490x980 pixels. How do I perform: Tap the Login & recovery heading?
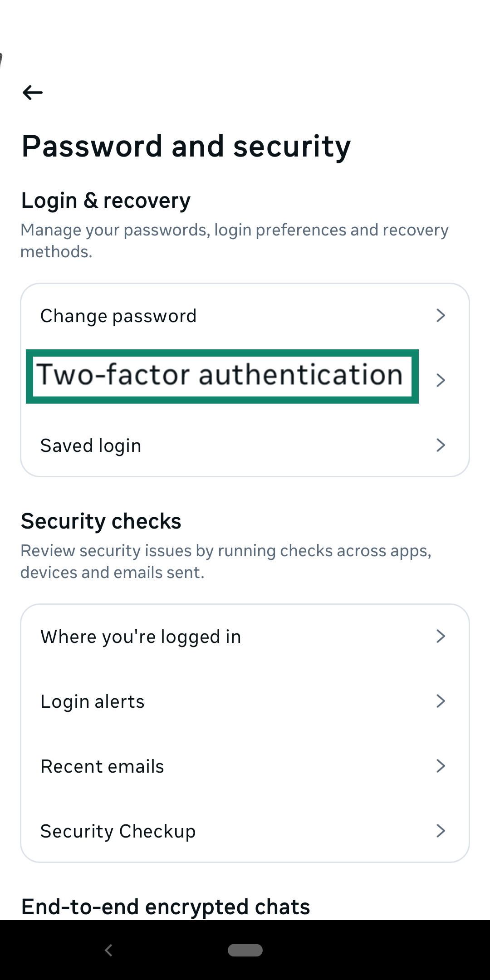[x=105, y=200]
